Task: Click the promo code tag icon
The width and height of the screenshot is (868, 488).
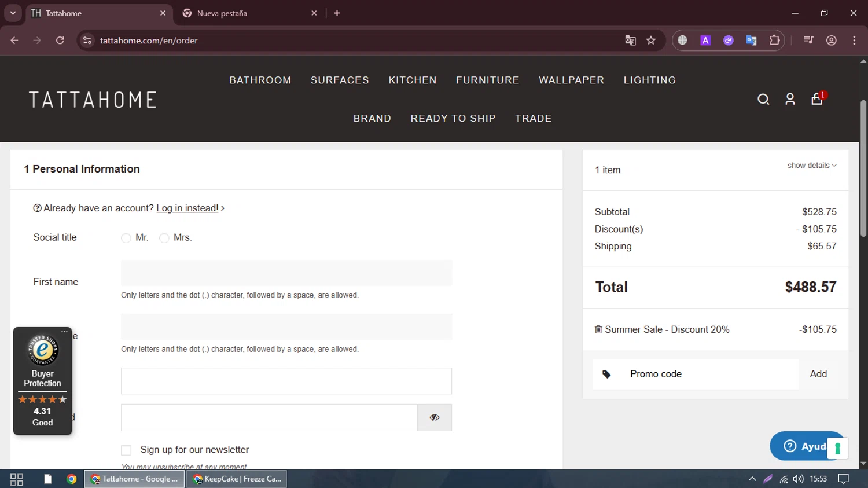Action: [606, 375]
